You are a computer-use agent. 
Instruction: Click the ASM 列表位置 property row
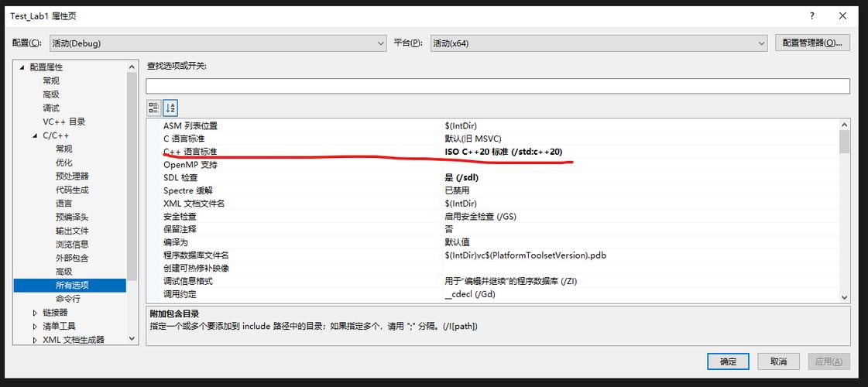point(492,126)
